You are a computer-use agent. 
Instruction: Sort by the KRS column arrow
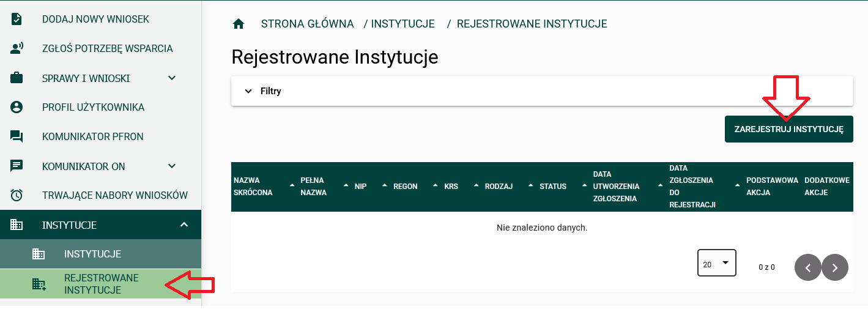476,185
